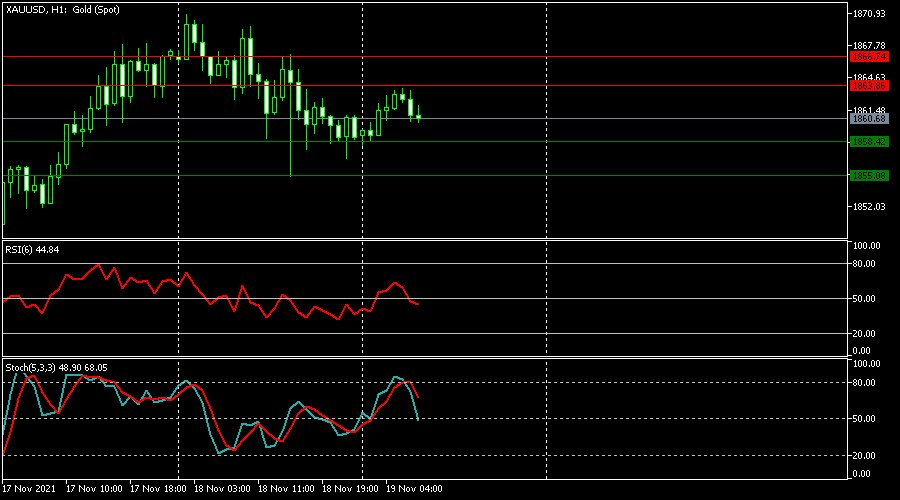Image resolution: width=900 pixels, height=500 pixels.
Task: Click the green 1858.42 price label
Action: pos(869,142)
